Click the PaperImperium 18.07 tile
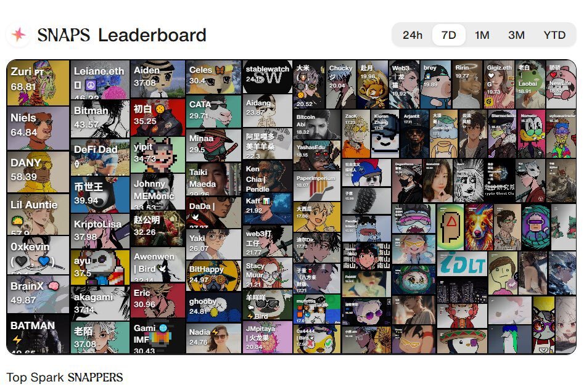584x392 pixels. click(x=316, y=186)
